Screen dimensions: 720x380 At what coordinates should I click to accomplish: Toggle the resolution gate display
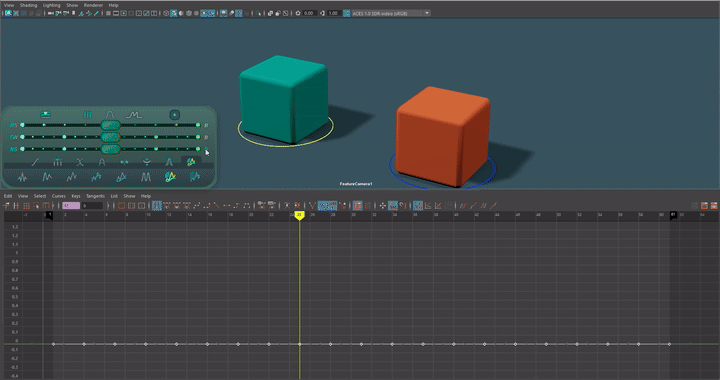pos(124,13)
